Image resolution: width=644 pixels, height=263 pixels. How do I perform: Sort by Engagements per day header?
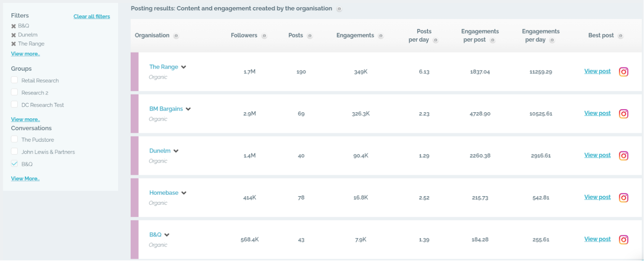541,35
